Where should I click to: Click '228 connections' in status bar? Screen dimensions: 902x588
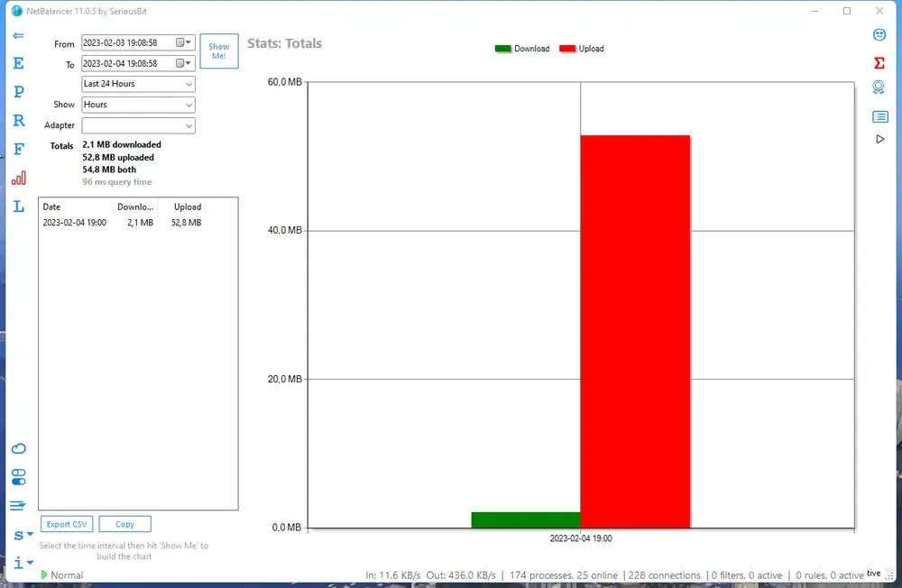[x=665, y=575]
